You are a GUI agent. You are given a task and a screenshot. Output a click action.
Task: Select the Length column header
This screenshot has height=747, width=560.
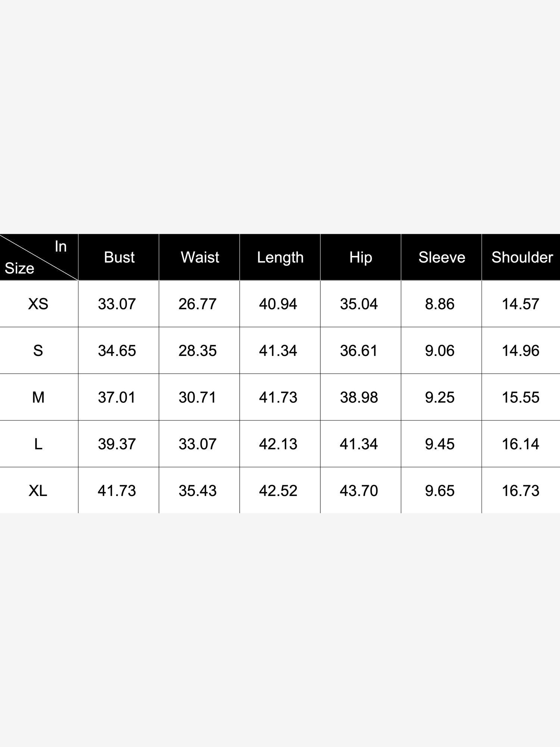[280, 258]
